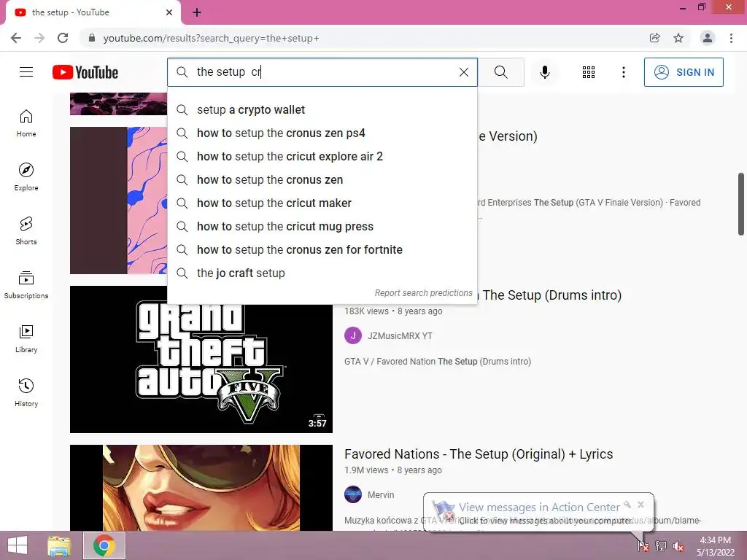Start voice search with microphone
Screen dimensions: 747x560
tap(544, 72)
